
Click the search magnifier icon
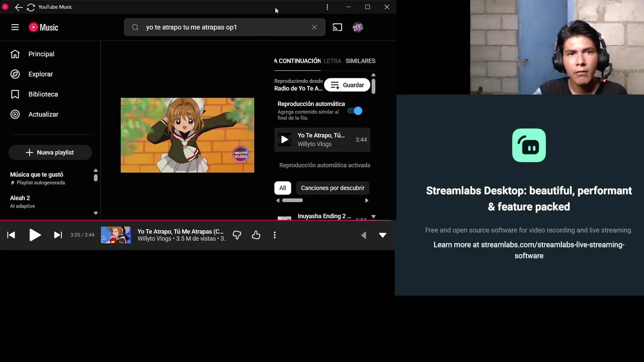[x=135, y=27]
